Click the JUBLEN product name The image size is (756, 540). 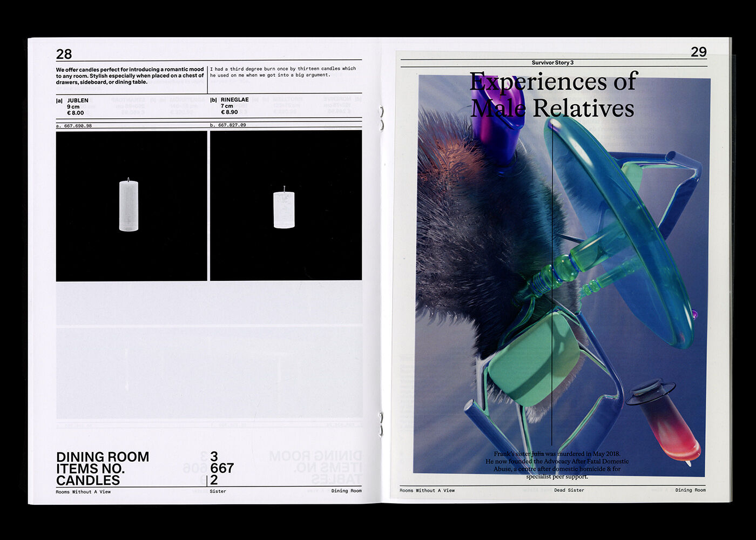click(78, 100)
